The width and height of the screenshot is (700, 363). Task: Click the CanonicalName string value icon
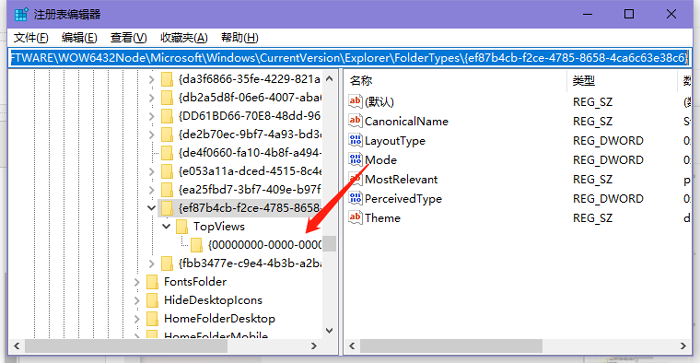(x=355, y=121)
